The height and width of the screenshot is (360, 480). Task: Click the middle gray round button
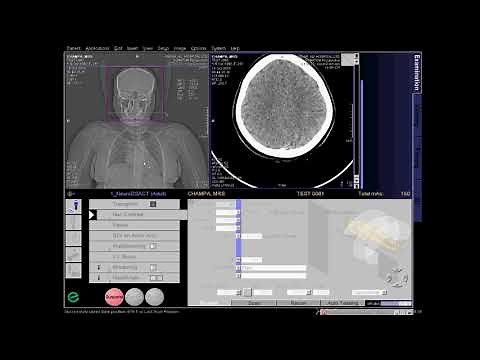point(134,297)
